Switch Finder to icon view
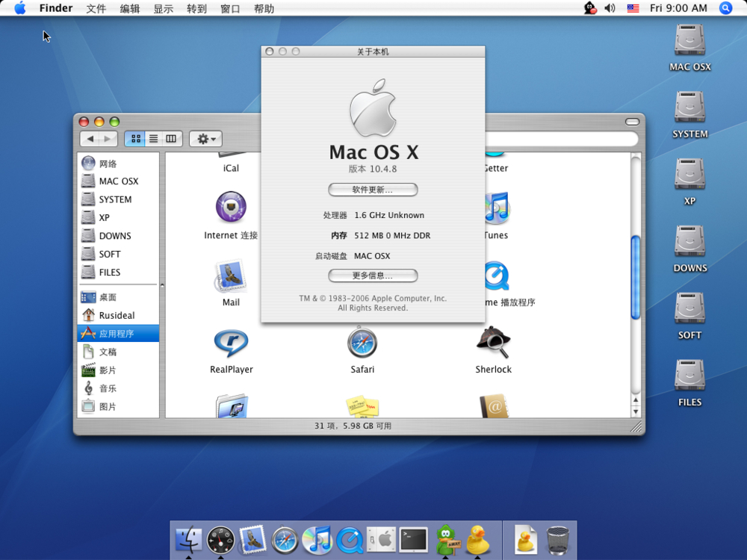The image size is (747, 560). pos(136,139)
